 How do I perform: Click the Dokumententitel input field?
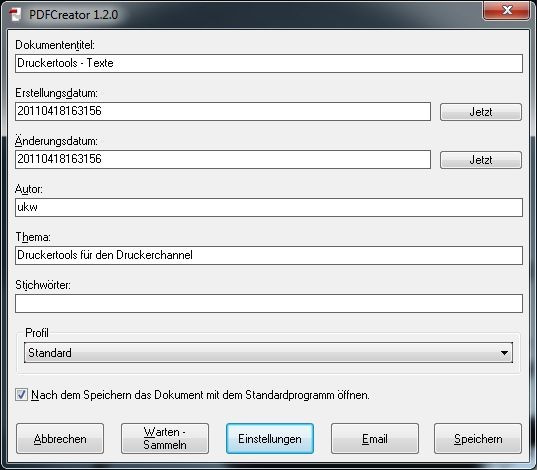pyautogui.click(x=269, y=63)
